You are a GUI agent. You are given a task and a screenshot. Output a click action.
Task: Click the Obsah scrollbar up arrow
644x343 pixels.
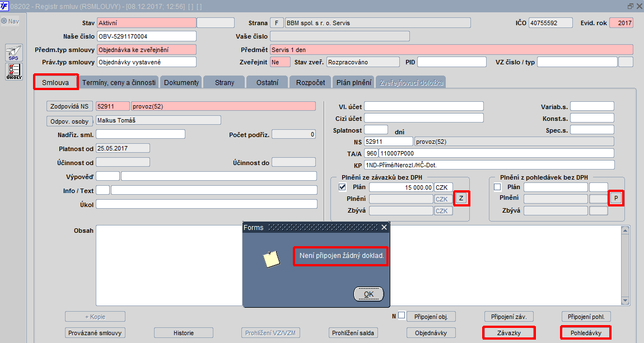click(625, 230)
